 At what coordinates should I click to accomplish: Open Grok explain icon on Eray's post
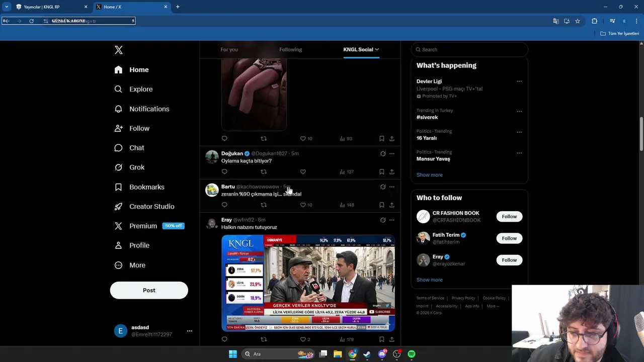click(383, 220)
